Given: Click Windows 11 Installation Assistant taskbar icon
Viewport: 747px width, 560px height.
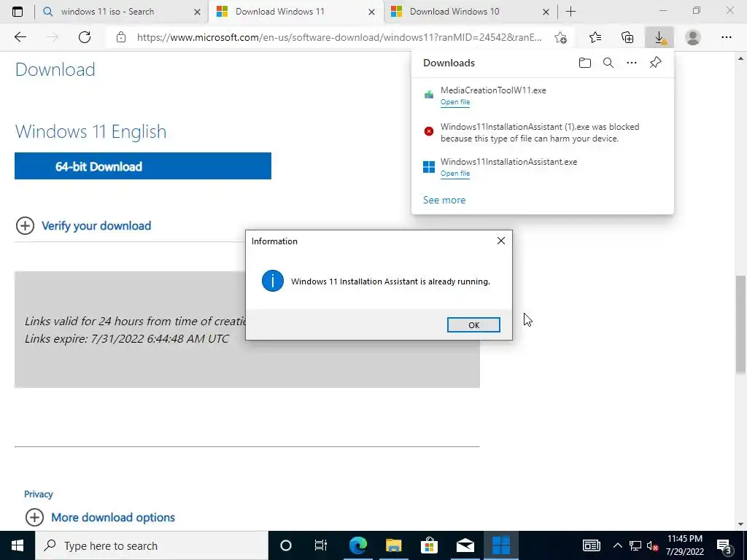Looking at the screenshot, I should pos(501,545).
